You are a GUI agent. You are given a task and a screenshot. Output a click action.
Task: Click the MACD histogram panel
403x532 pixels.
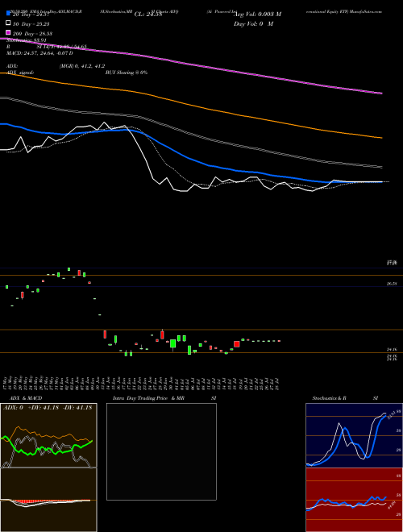[48, 500]
